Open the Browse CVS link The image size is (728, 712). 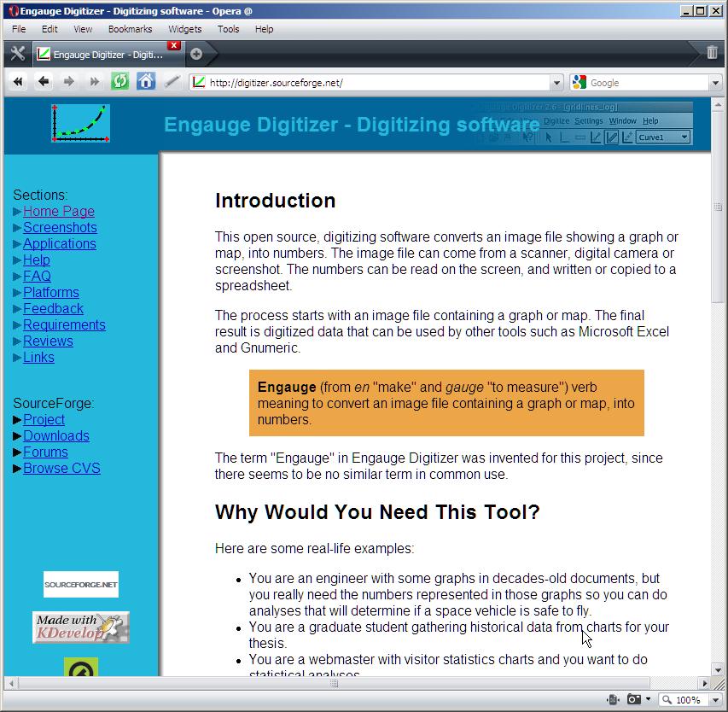[x=61, y=468]
